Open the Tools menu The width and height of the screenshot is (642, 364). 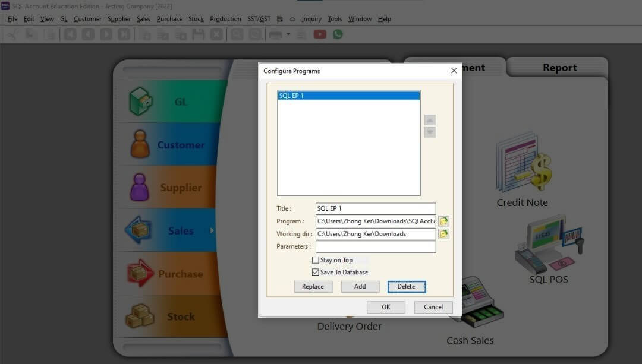[335, 19]
